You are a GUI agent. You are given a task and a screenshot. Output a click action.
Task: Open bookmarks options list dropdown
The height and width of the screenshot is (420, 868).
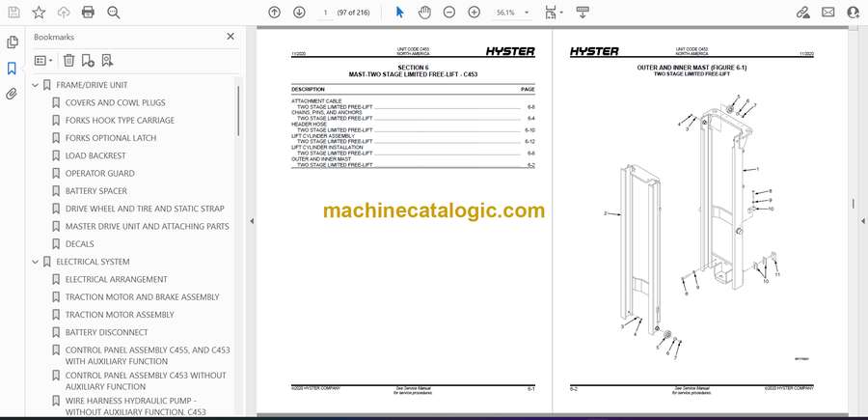(43, 61)
